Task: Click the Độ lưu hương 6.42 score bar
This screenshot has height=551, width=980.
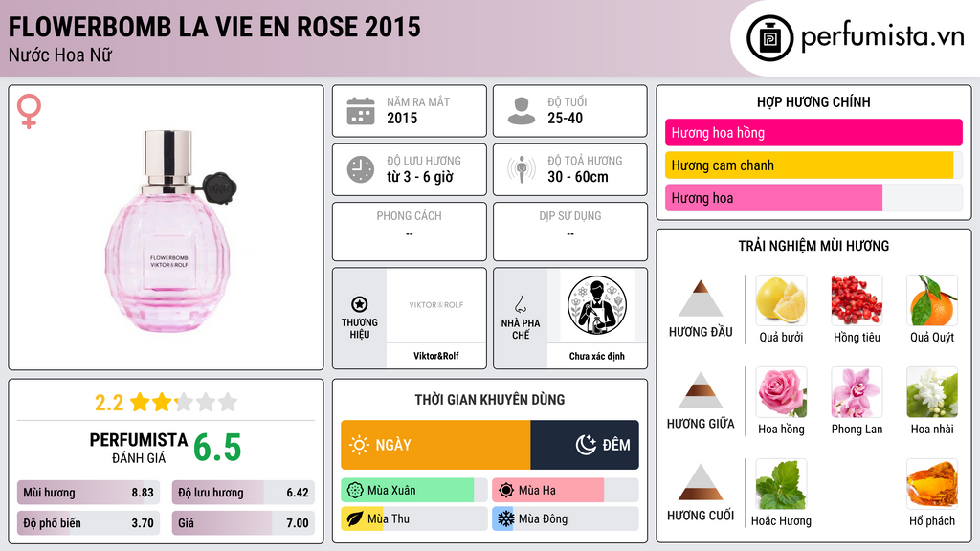Action: click(243, 493)
